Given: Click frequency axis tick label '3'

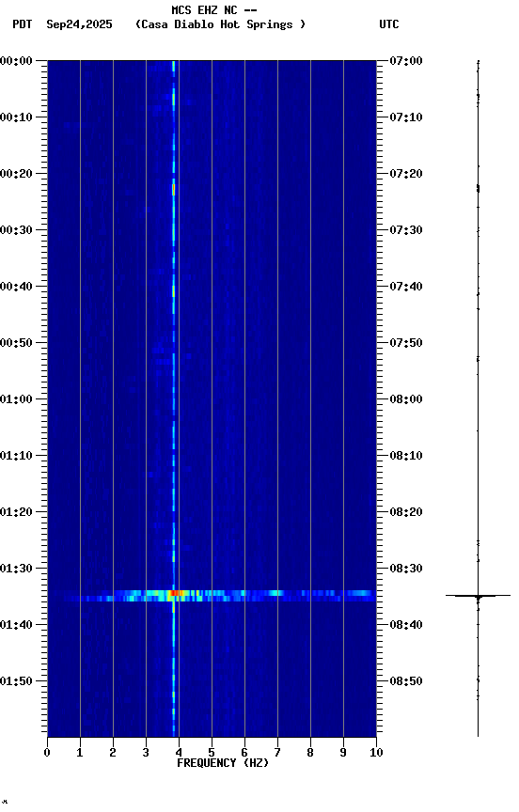Looking at the screenshot, I should point(146,753).
